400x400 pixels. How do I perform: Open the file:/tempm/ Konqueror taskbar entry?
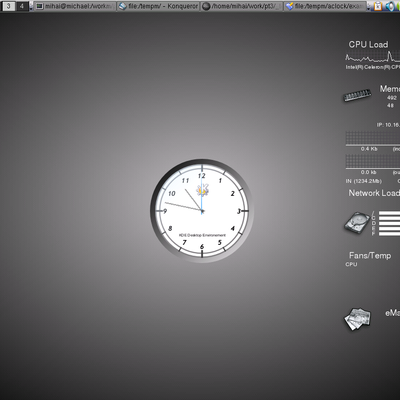159,6
